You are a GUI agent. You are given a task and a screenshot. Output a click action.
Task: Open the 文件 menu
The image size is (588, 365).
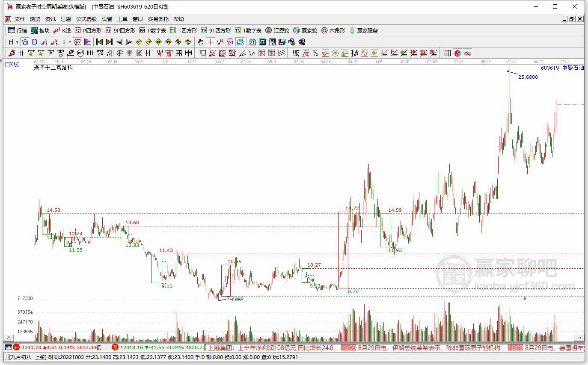pyautogui.click(x=20, y=19)
